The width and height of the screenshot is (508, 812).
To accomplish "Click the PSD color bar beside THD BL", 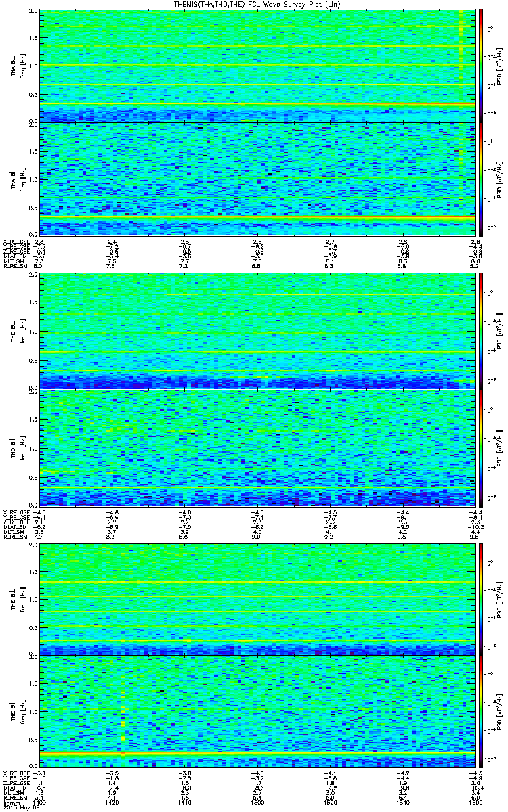I will coord(481,331).
